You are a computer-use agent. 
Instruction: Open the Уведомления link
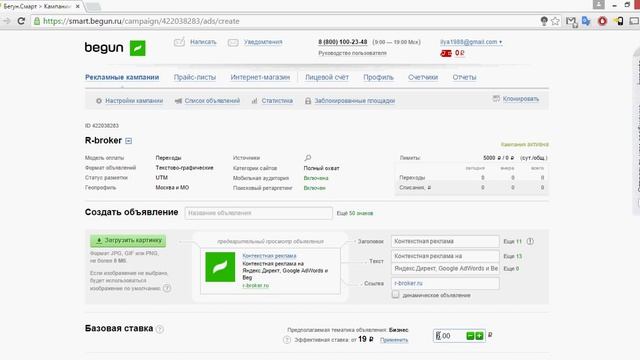point(263,42)
